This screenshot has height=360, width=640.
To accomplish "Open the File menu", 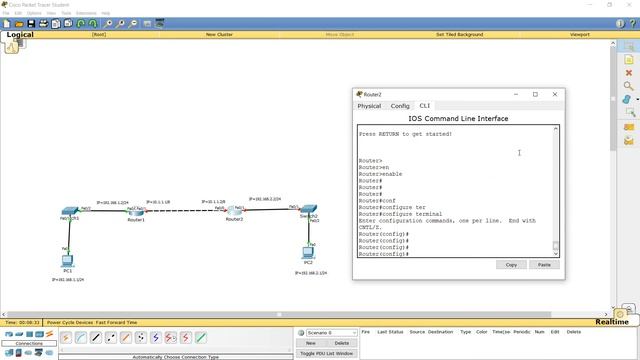I will coord(6,13).
